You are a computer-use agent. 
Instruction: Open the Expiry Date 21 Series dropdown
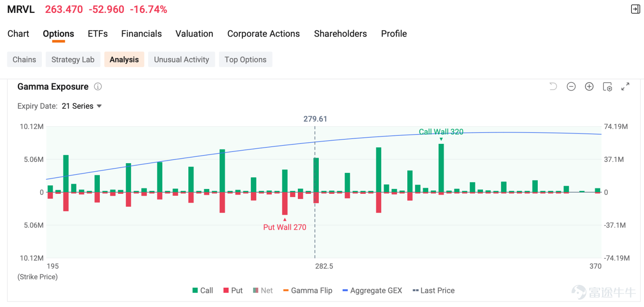pyautogui.click(x=82, y=106)
